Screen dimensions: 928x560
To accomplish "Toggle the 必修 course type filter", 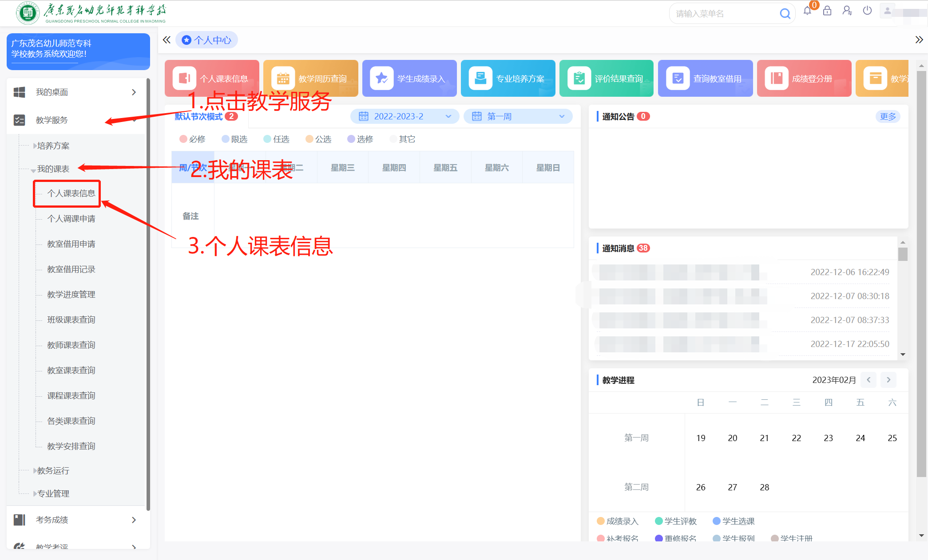I will point(192,139).
